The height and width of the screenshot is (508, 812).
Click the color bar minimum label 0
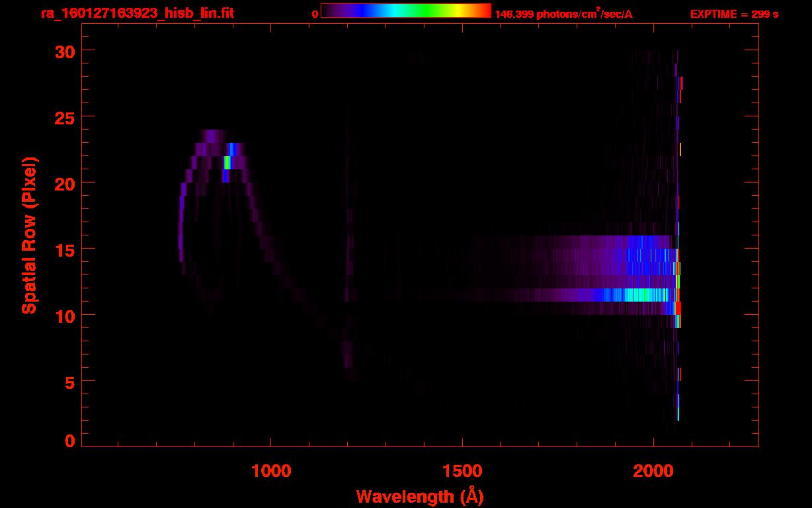coord(315,14)
